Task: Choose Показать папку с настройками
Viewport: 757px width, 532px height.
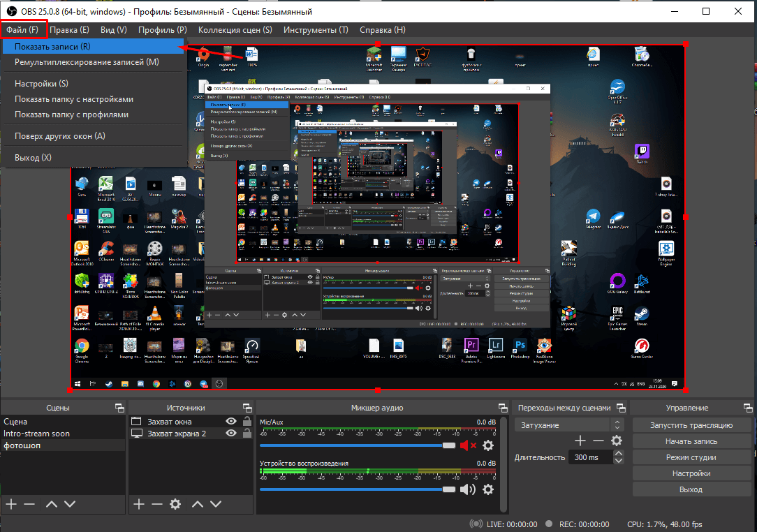Action: pos(94,99)
